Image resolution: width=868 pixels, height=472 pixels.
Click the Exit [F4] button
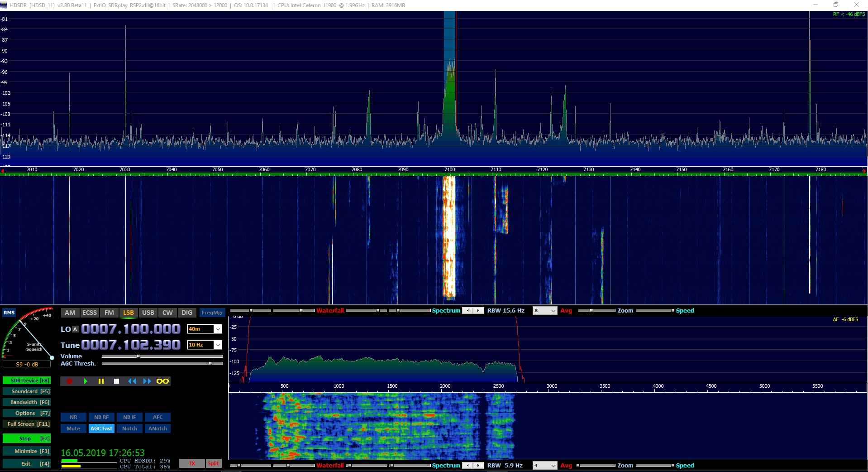(27, 464)
